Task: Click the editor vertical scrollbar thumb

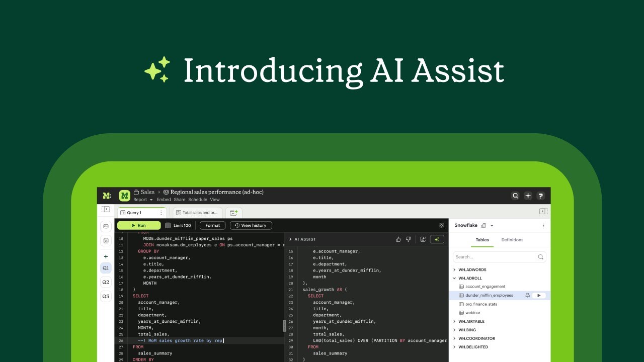Action: point(284,326)
